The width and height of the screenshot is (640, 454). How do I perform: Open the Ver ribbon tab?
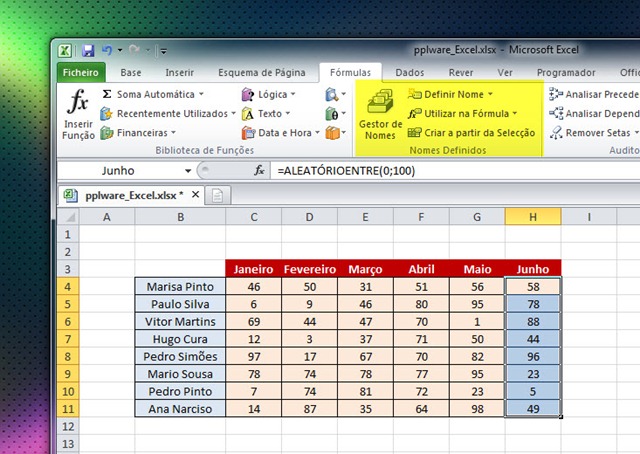point(505,72)
